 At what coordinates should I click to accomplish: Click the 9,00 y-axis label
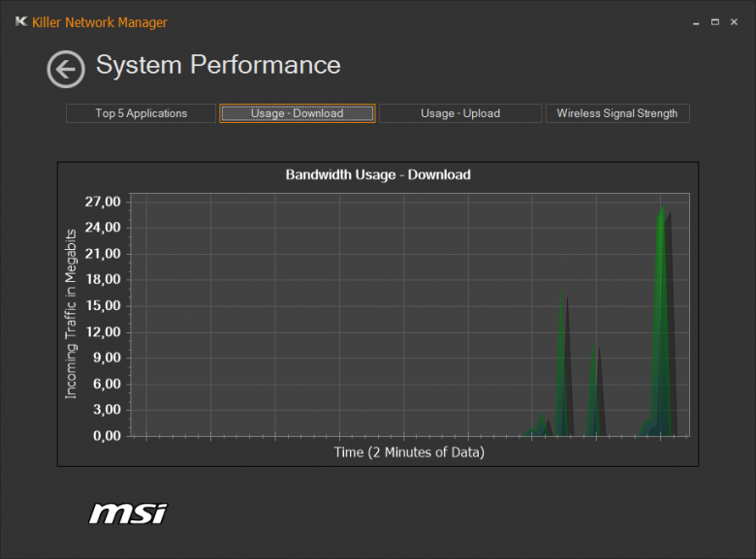point(107,357)
